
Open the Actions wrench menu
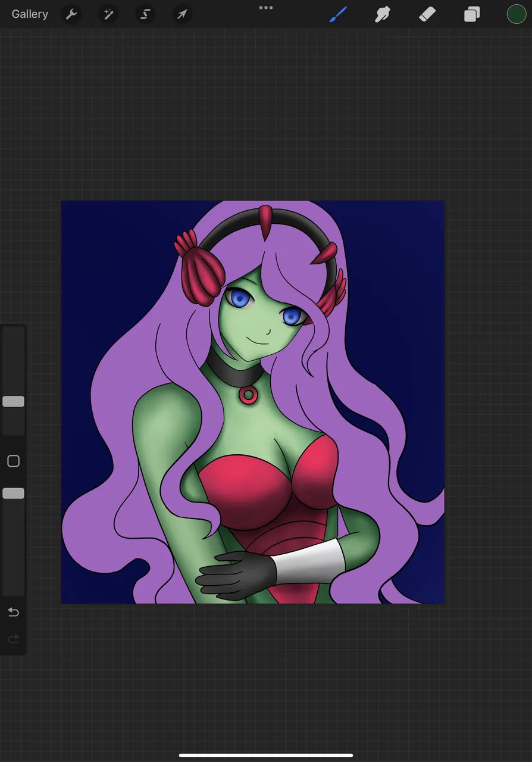tap(71, 14)
